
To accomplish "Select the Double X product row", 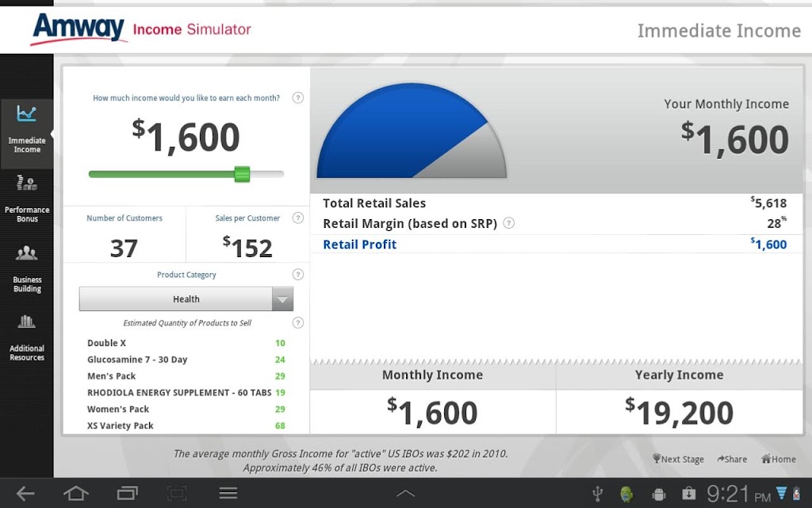I will [x=186, y=343].
